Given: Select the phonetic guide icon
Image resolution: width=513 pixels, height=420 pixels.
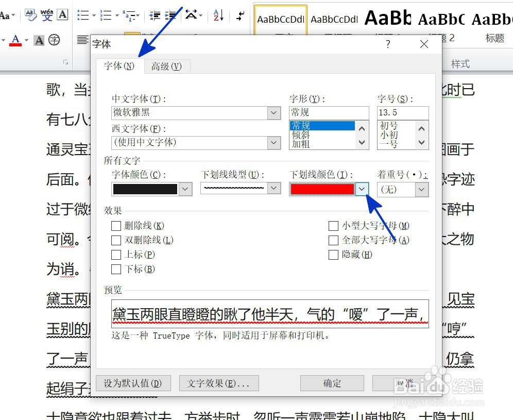Looking at the screenshot, I should coord(47,15).
